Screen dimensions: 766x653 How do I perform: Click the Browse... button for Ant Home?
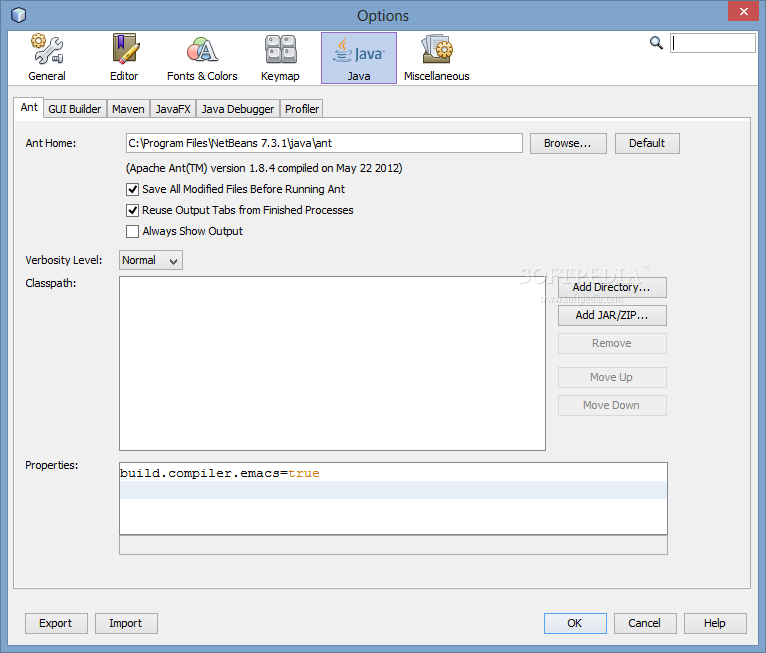(x=568, y=144)
